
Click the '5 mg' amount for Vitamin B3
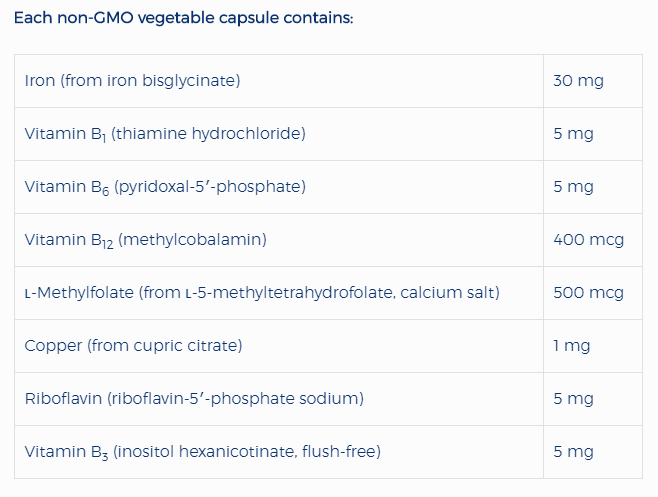coord(573,452)
